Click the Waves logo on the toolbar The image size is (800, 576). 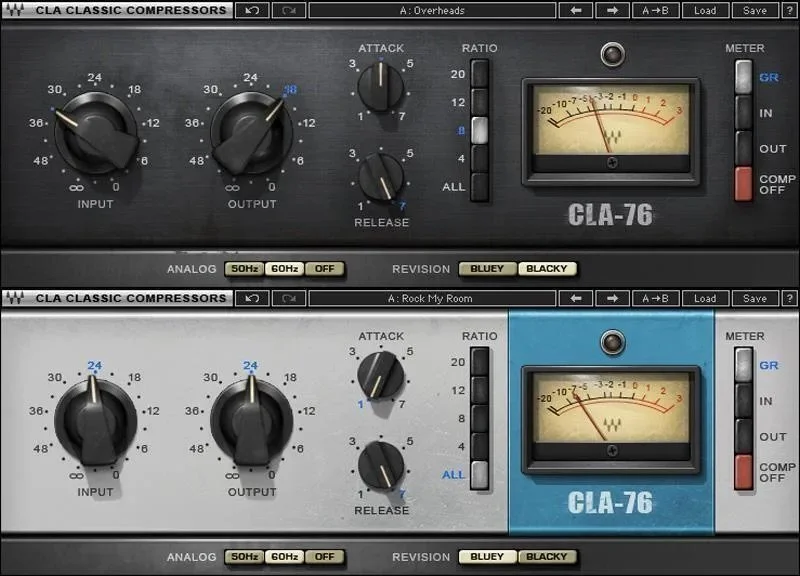point(15,10)
